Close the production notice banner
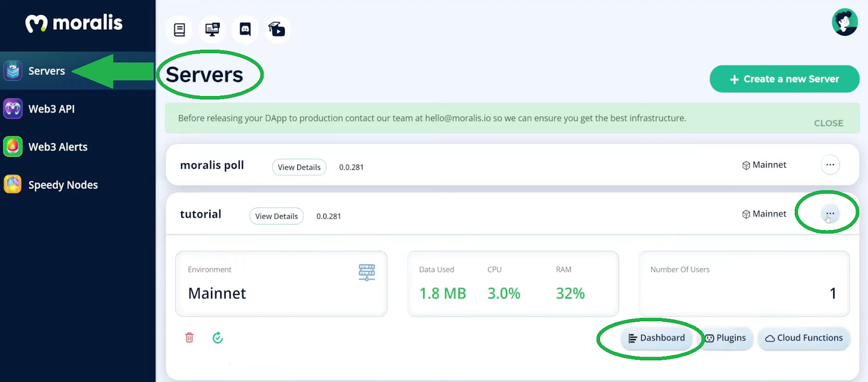Viewport: 868px width, 382px height. pos(828,123)
